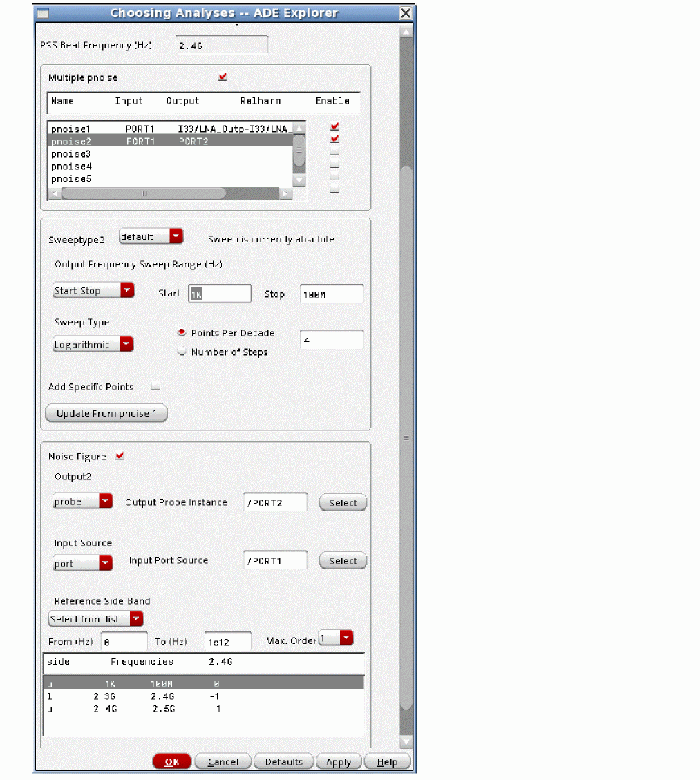
Task: Open the Sweeptype2 default dropdown
Action: point(151,236)
